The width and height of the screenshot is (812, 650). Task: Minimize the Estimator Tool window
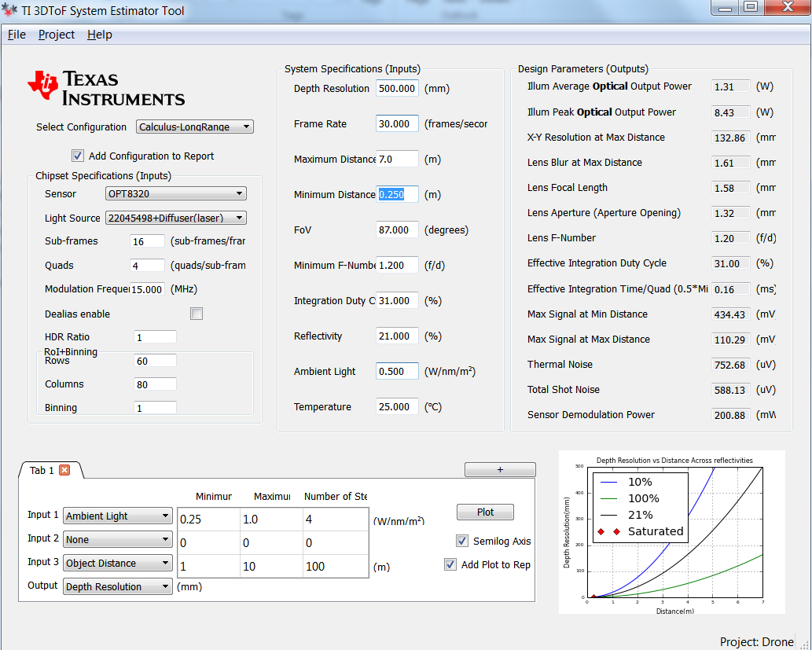tap(725, 7)
